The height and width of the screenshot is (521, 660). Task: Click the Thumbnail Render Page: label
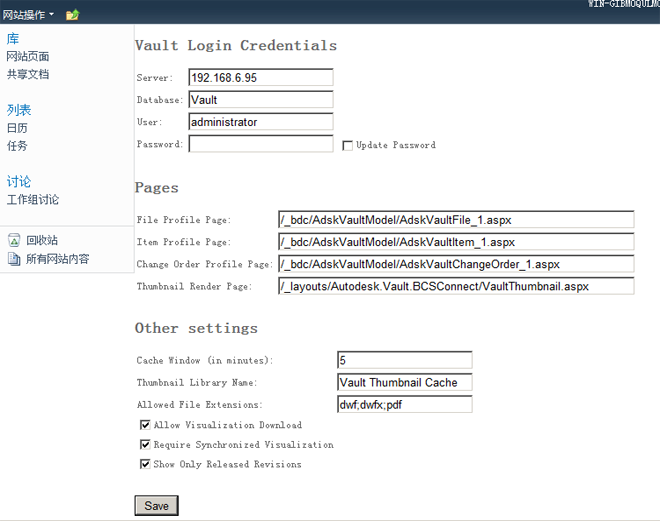tap(194, 287)
